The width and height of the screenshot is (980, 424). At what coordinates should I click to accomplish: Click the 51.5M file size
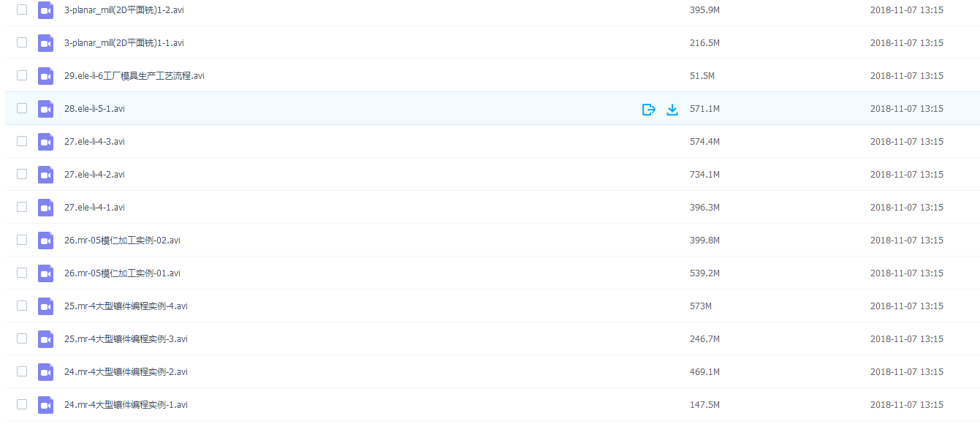pos(702,76)
